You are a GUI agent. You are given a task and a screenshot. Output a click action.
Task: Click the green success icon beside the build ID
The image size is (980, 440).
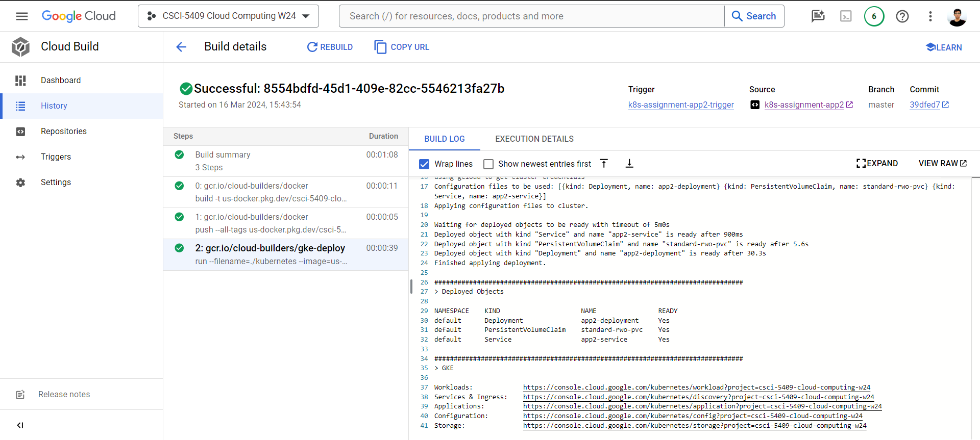click(186, 89)
